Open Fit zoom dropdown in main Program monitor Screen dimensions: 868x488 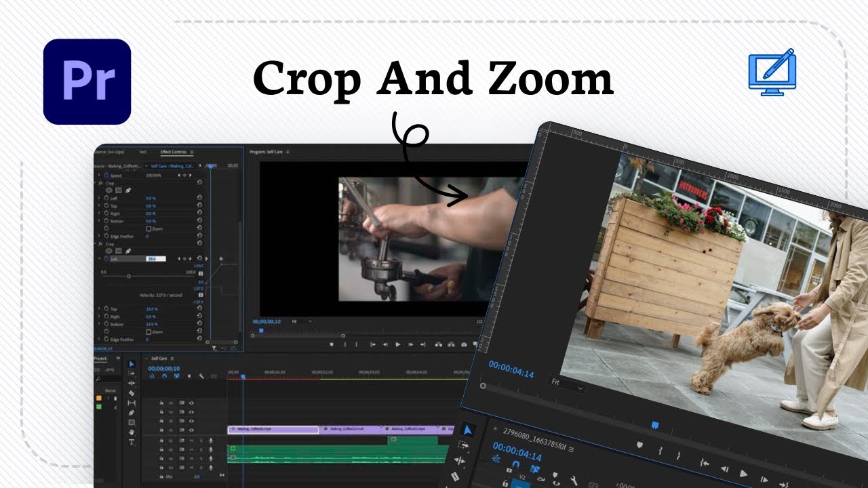pyautogui.click(x=302, y=321)
